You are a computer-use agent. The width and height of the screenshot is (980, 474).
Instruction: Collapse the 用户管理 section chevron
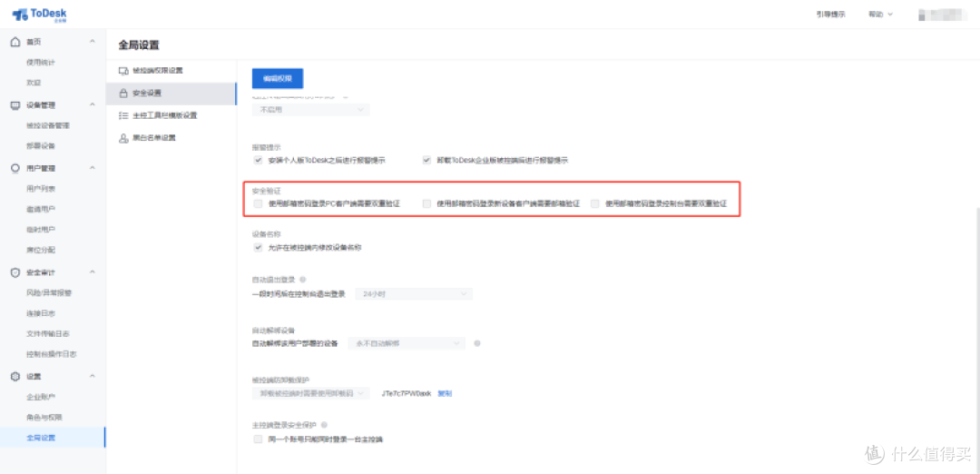93,168
